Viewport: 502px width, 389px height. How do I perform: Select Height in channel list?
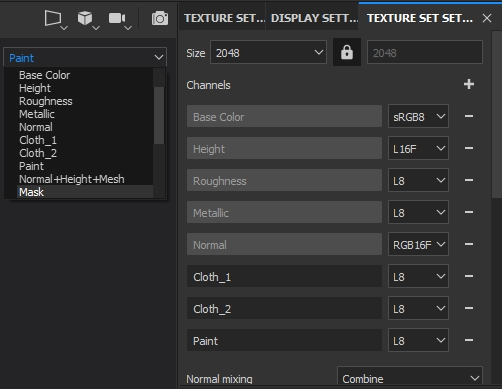coord(85,88)
